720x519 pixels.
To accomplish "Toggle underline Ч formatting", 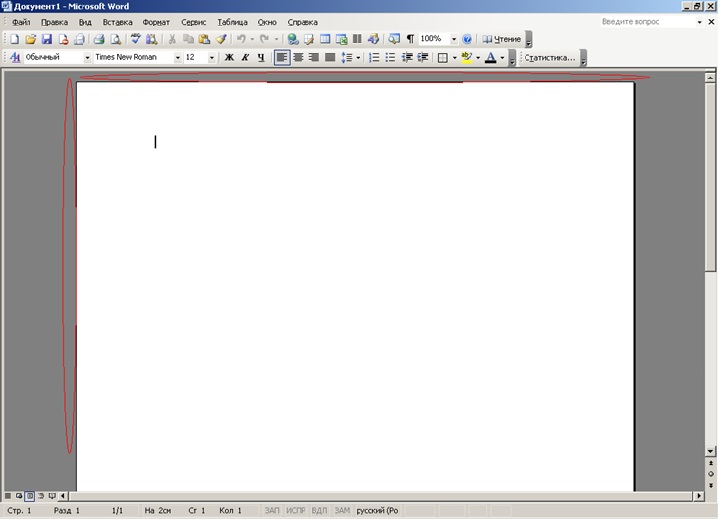I will (x=261, y=57).
